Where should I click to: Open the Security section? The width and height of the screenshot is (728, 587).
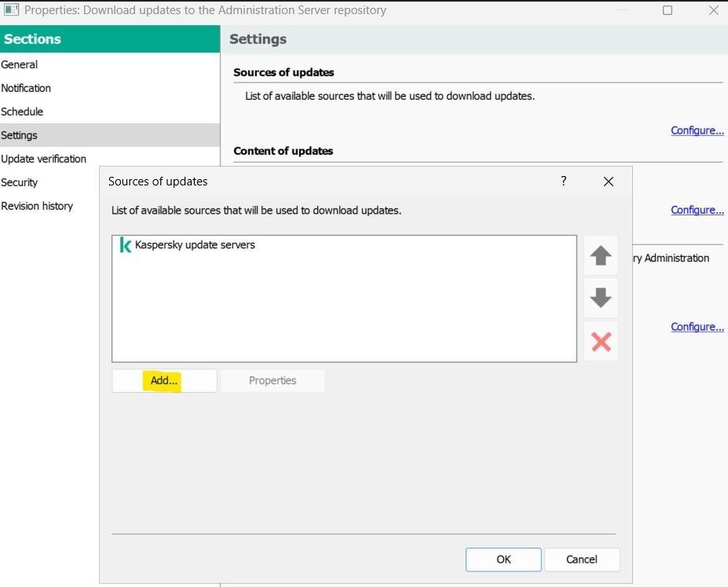[x=20, y=182]
